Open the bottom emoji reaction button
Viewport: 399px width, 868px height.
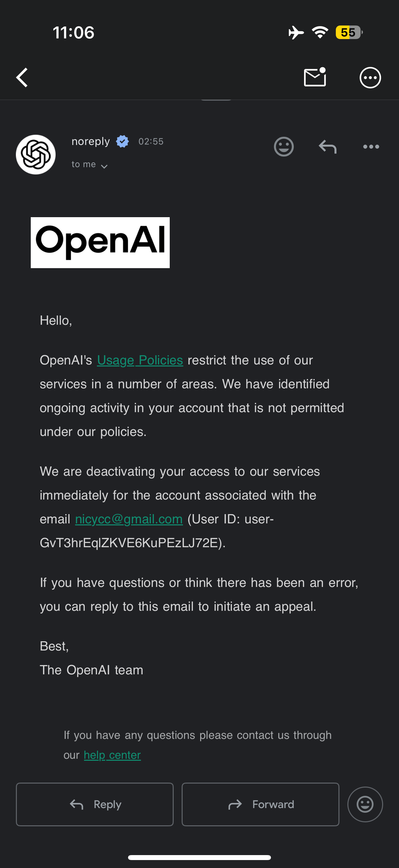365,804
